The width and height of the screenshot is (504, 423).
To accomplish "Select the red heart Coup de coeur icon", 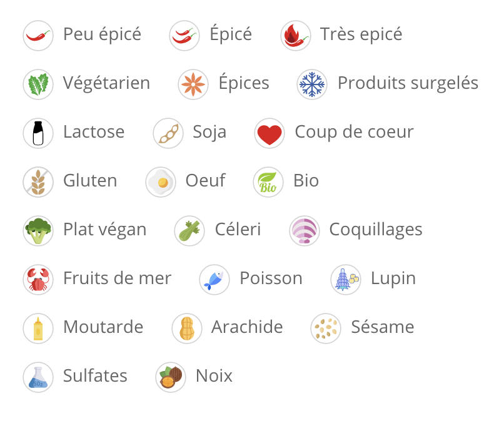I will (270, 133).
